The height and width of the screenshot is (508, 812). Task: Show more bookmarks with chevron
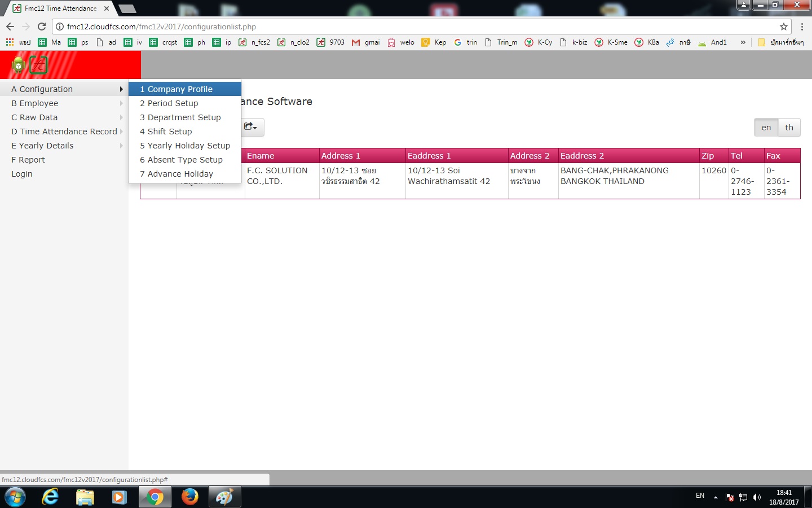(x=743, y=42)
